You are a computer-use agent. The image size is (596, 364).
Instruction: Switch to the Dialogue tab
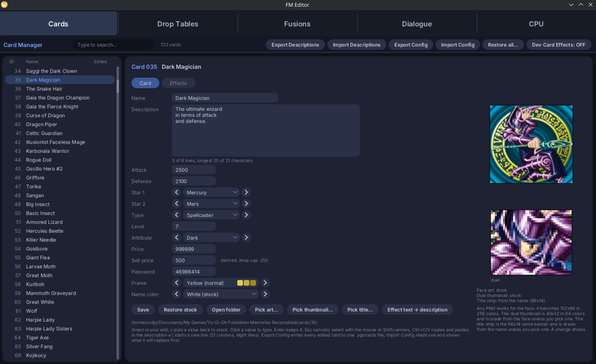tap(417, 24)
